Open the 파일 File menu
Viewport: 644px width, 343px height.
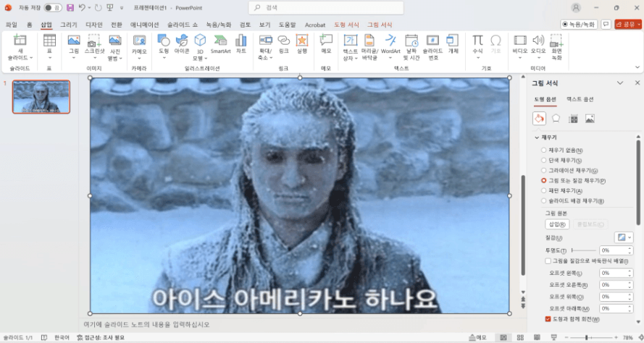(x=12, y=25)
